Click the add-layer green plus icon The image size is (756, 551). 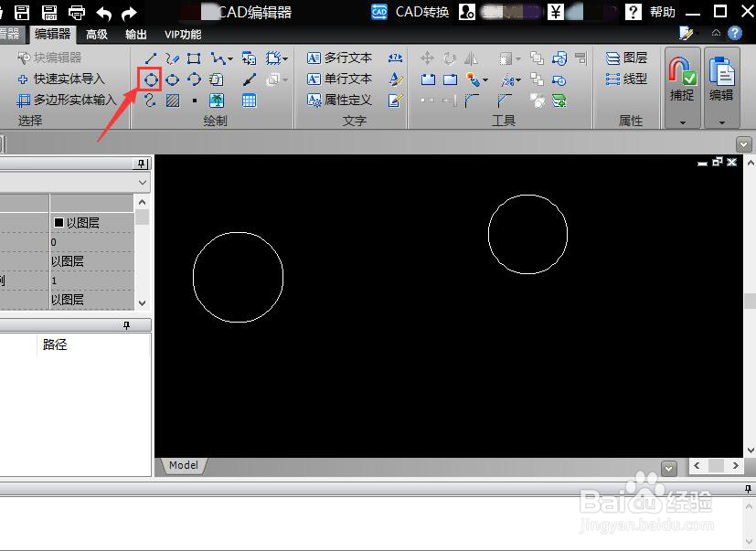[559, 101]
